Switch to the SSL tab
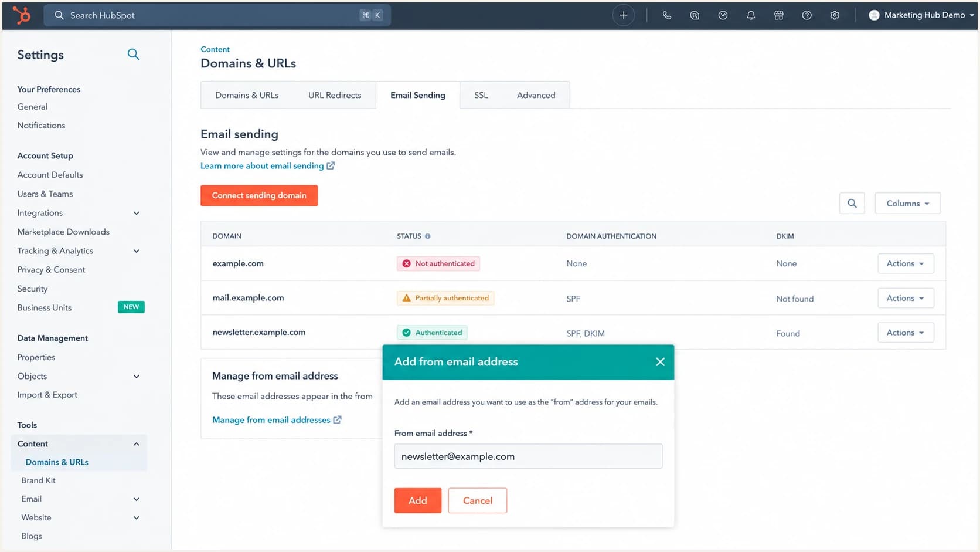Screen dimensions: 980x552 point(481,95)
